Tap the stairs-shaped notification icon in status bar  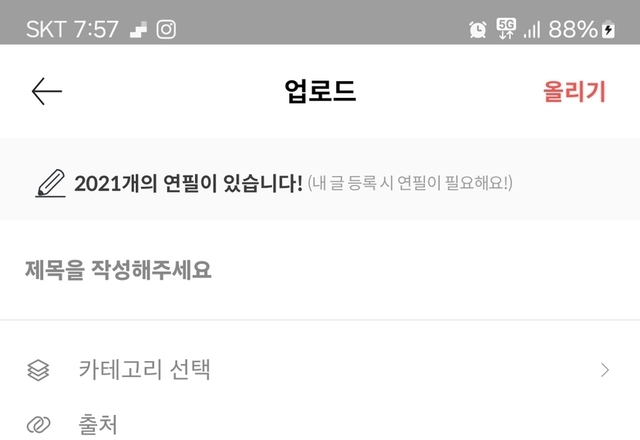(x=139, y=30)
